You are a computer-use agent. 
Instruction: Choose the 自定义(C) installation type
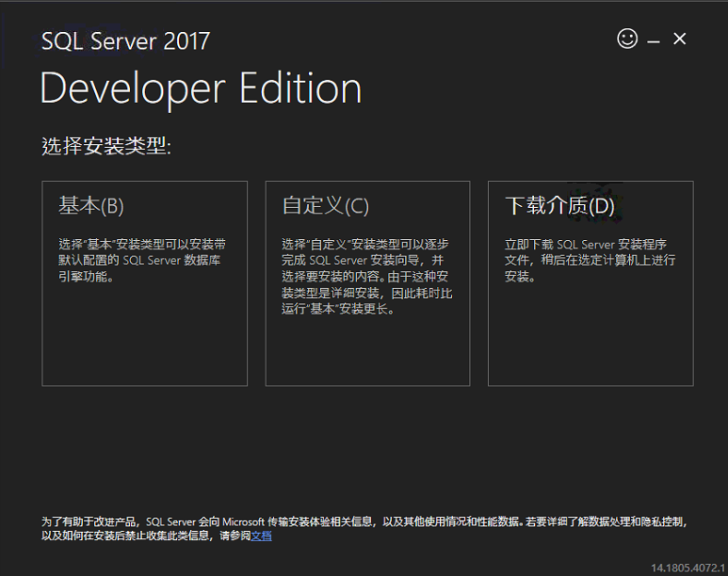(x=367, y=283)
